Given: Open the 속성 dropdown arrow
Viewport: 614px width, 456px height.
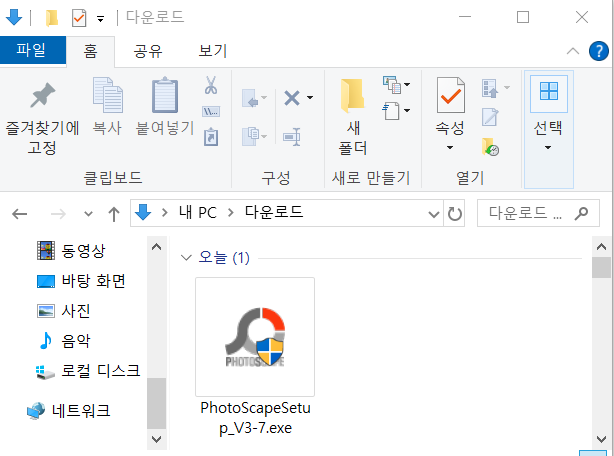Looking at the screenshot, I should click(x=450, y=148).
